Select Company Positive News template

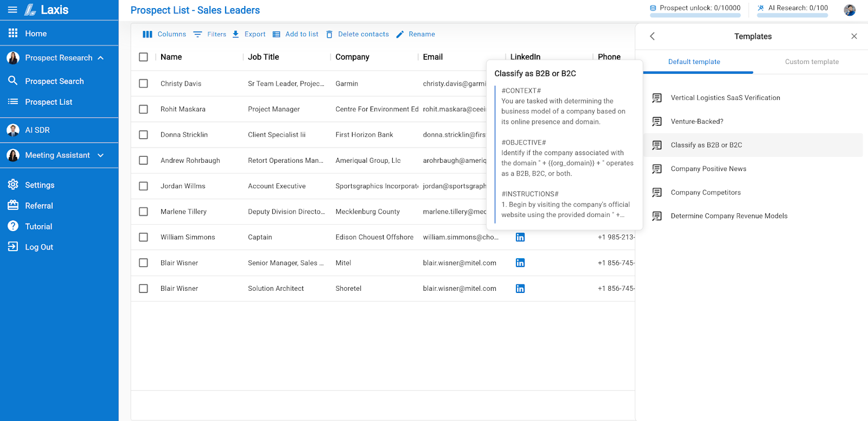[709, 169]
